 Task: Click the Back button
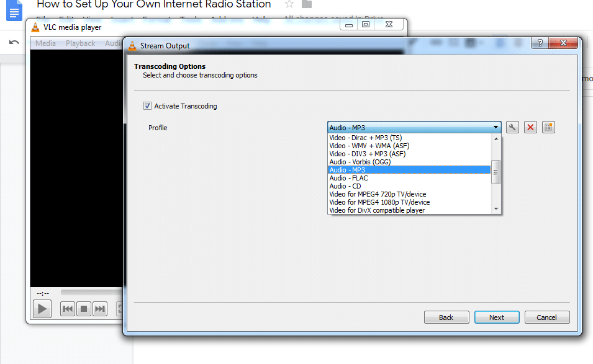pyautogui.click(x=446, y=317)
